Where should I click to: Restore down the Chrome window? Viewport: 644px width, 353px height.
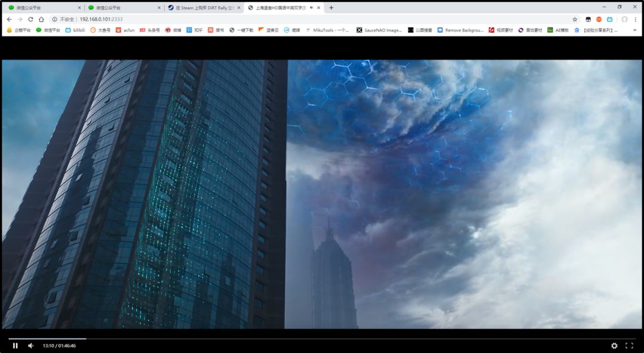pyautogui.click(x=620, y=7)
